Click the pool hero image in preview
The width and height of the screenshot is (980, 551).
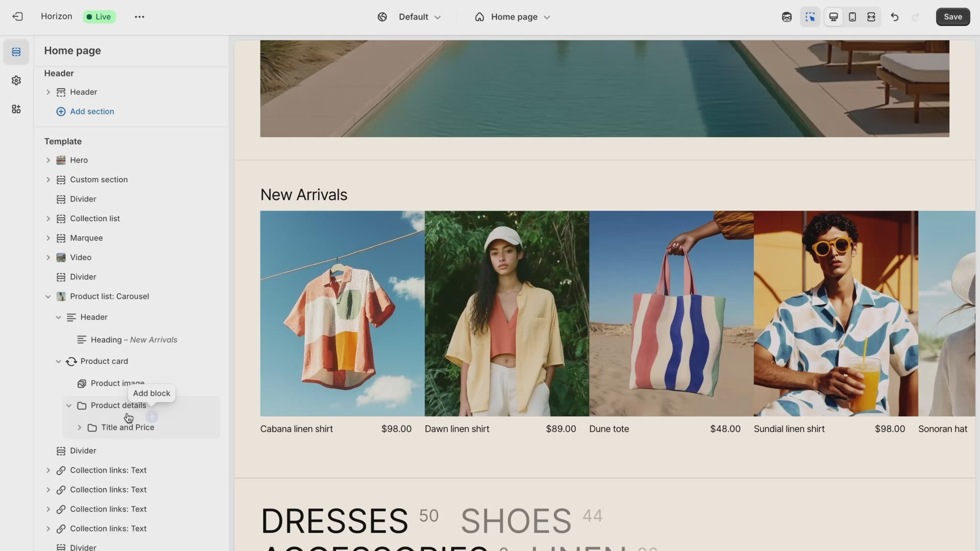(x=604, y=89)
